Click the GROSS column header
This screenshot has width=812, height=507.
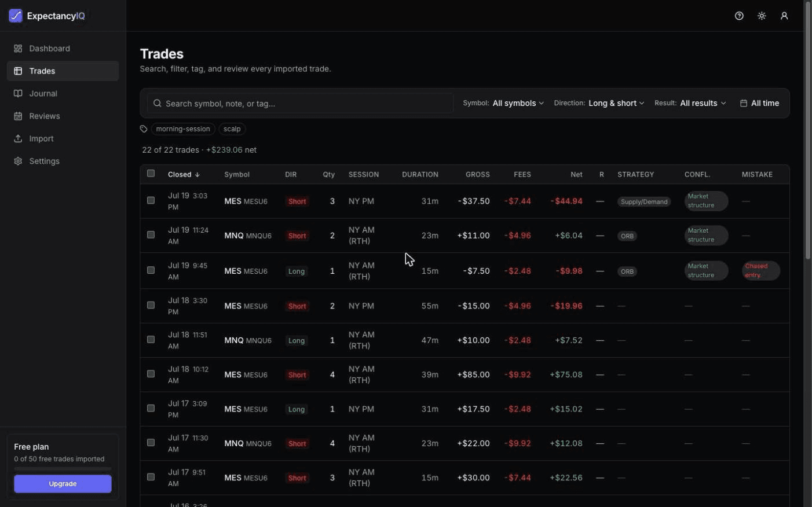478,175
